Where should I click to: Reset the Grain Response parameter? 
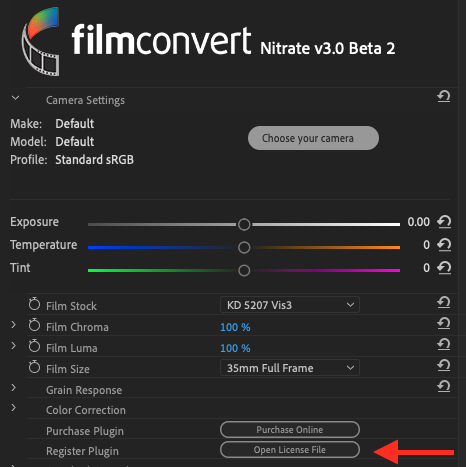pos(444,386)
